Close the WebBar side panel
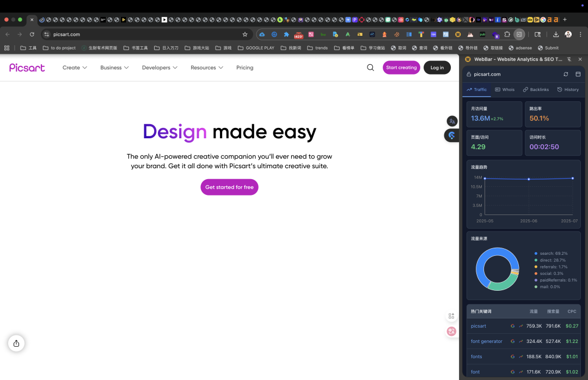 tap(580, 59)
